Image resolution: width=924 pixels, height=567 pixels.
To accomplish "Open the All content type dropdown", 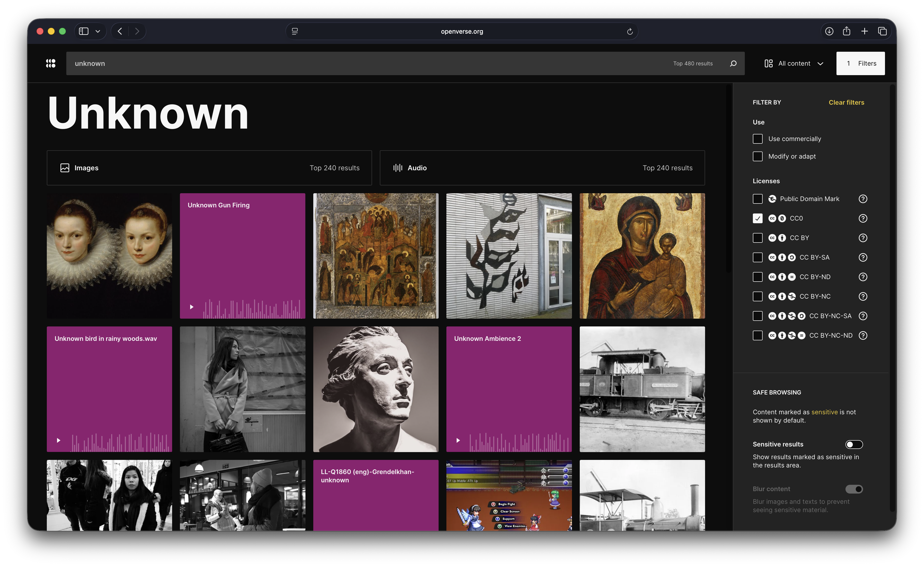I will [x=794, y=63].
